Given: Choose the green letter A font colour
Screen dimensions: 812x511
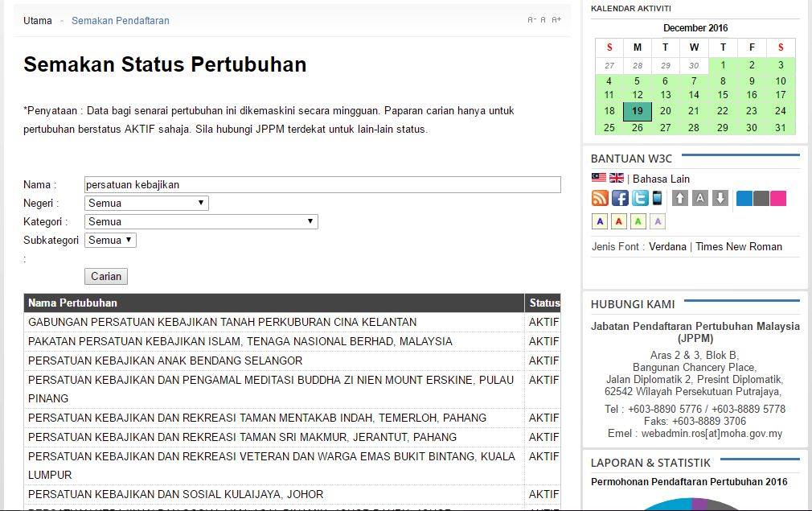Looking at the screenshot, I should [638, 221].
